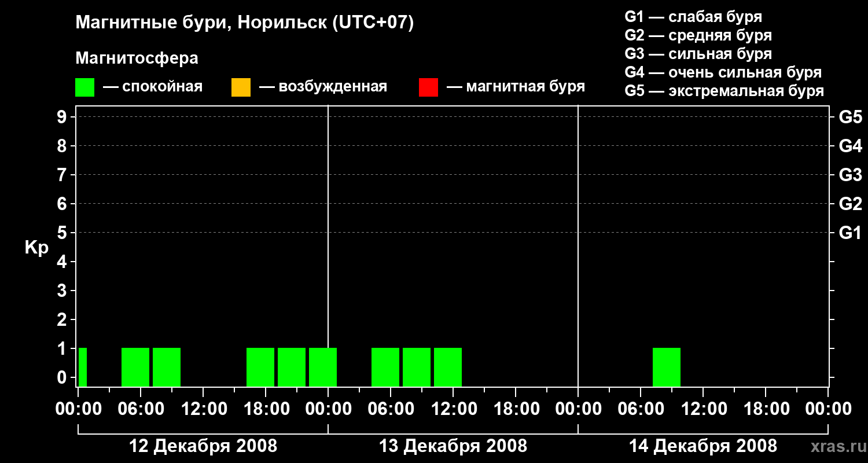This screenshot has height=463, width=868.
Task: Click the only green bar on December 14
Action: 667,367
